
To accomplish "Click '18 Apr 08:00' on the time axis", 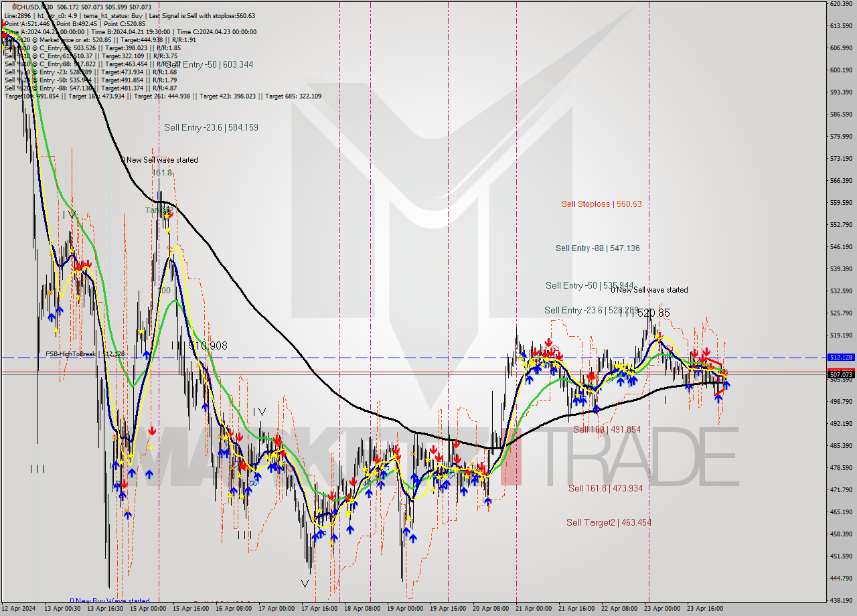I will [362, 609].
